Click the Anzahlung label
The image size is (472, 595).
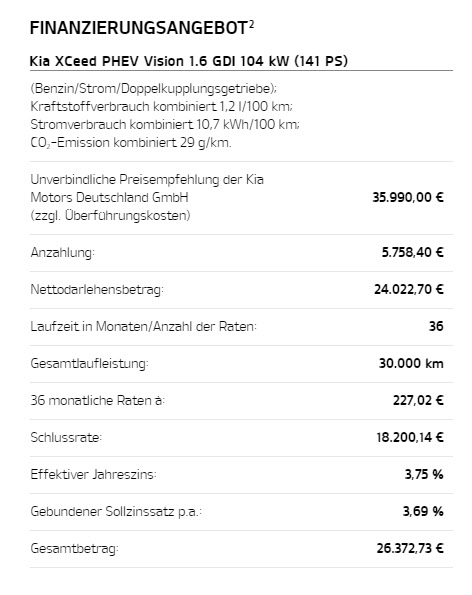coord(62,252)
